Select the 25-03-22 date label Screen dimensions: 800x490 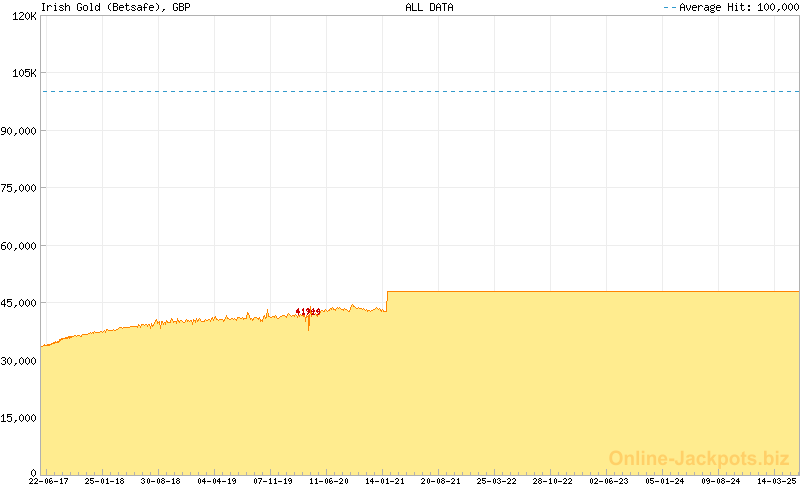tap(497, 481)
